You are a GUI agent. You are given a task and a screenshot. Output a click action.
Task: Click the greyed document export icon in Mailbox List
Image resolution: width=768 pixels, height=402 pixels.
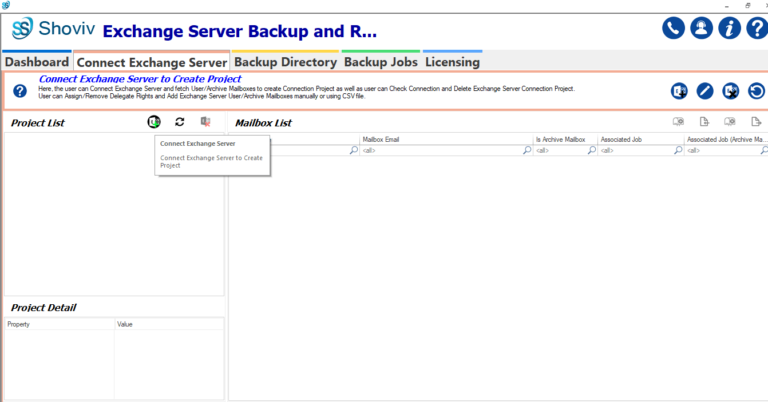coord(756,121)
